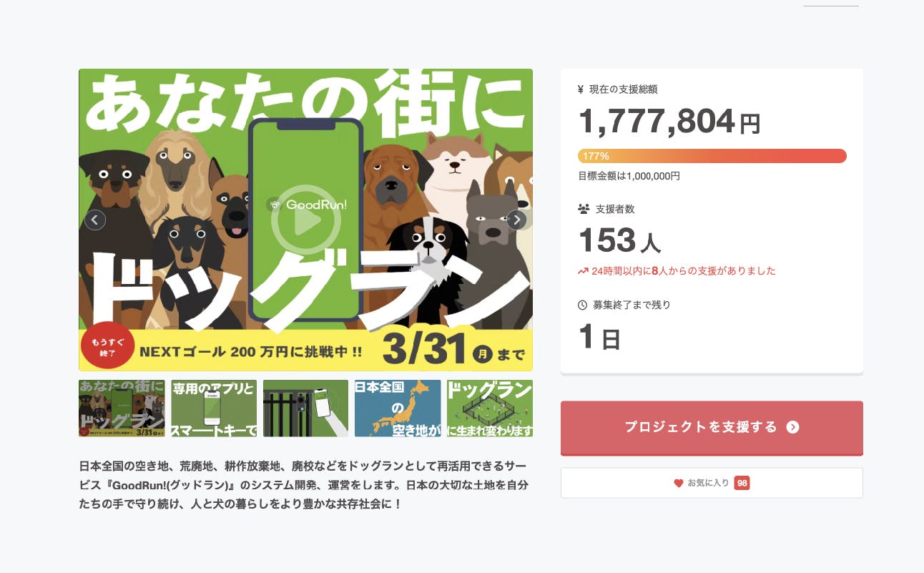Select thumbnail 日本全国の空き地が

click(398, 408)
